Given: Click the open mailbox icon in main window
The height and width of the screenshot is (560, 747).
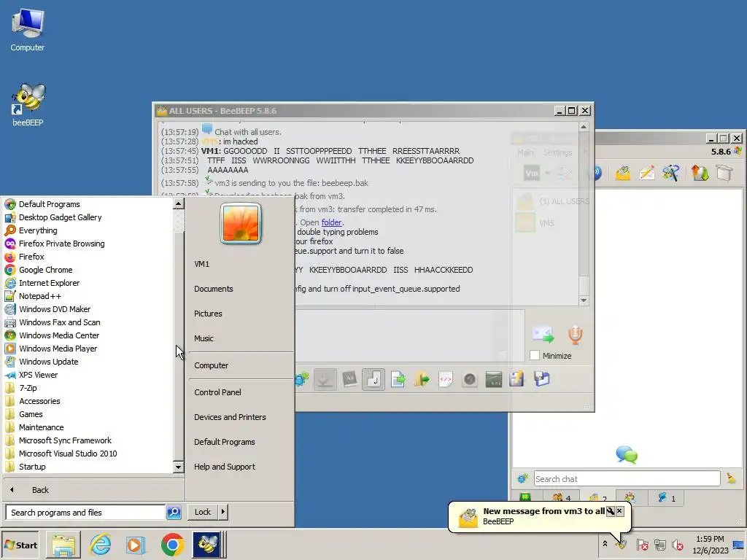Looking at the screenshot, I should [x=623, y=172].
